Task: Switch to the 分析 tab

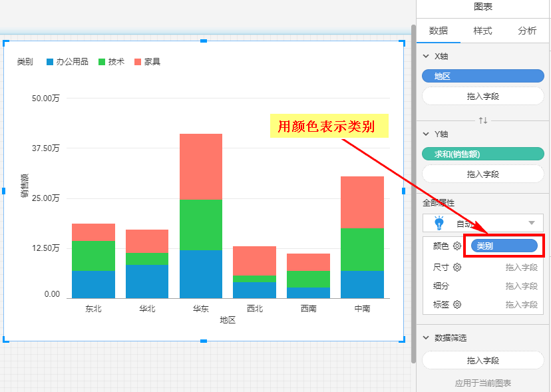Action: (x=527, y=31)
